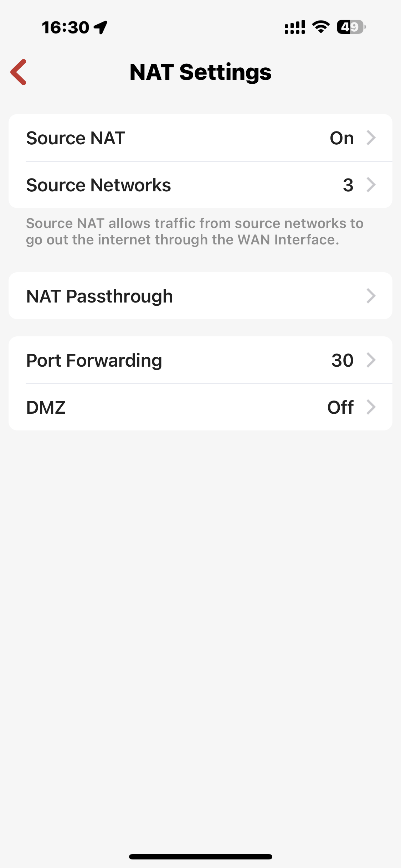This screenshot has width=401, height=868.
Task: Tap the location services arrow icon
Action: pyautogui.click(x=101, y=27)
